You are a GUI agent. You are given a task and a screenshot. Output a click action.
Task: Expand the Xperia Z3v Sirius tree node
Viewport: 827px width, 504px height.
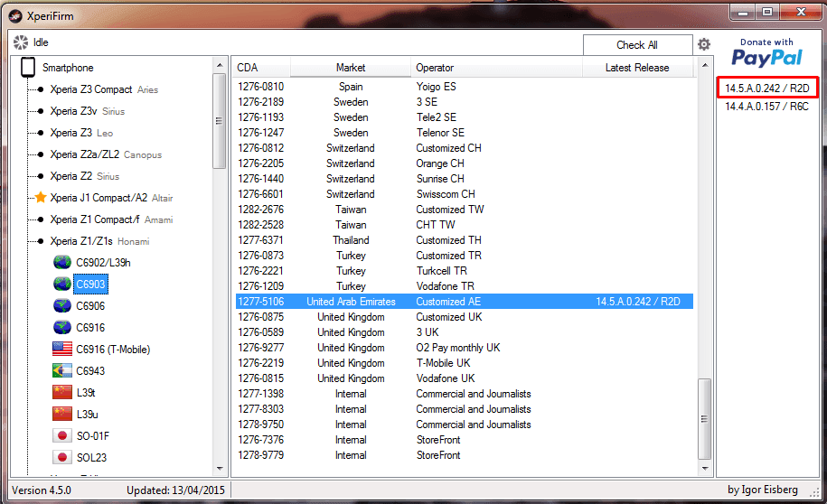[x=41, y=111]
